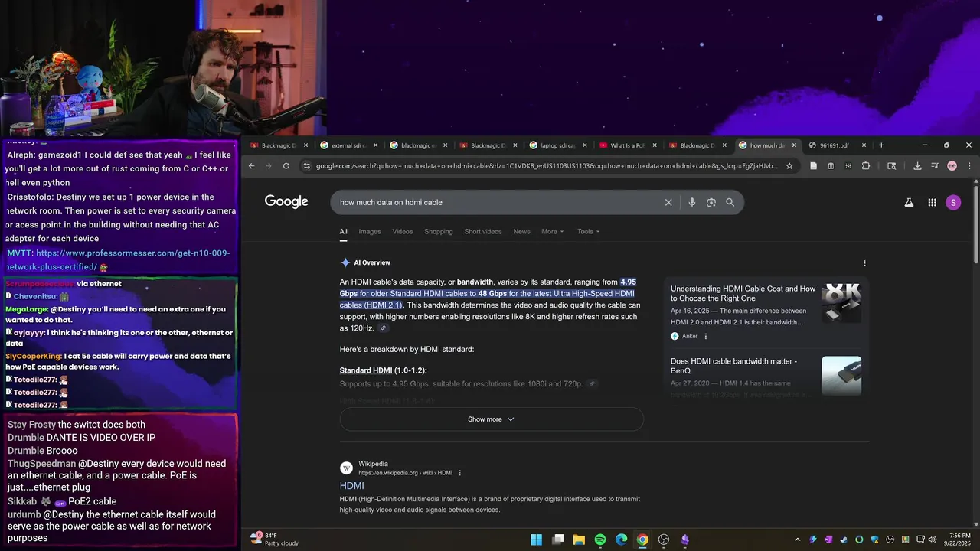Open the Google apps grid
The height and width of the screenshot is (551, 980).
932,202
